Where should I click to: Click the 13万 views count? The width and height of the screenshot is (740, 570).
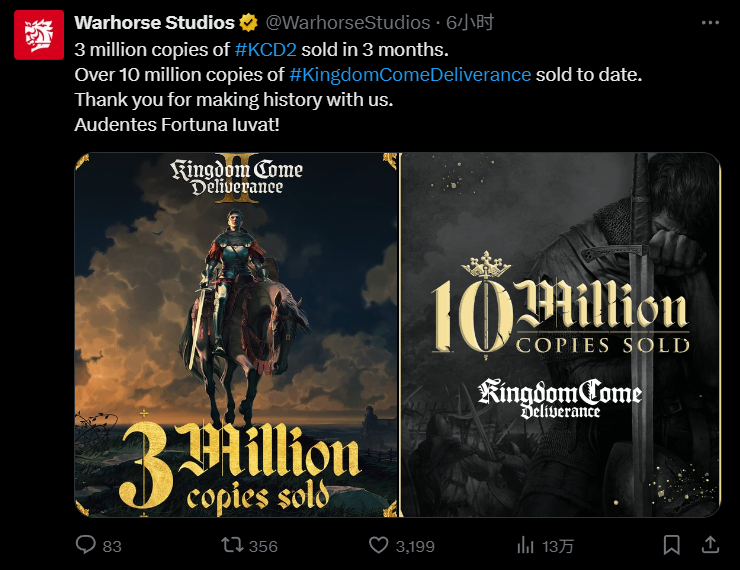[x=557, y=546]
